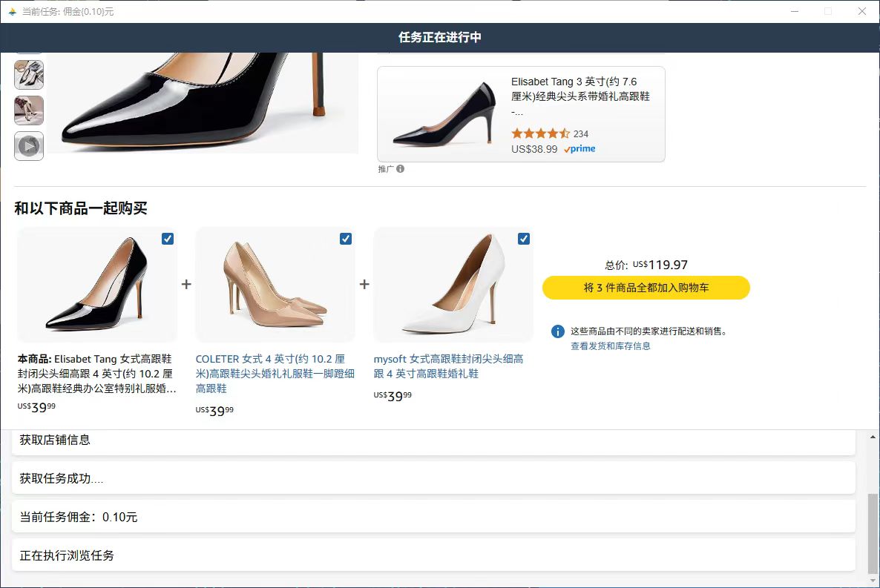Open the Elisabet Tang ad card title
The width and height of the screenshot is (880, 588).
point(579,89)
